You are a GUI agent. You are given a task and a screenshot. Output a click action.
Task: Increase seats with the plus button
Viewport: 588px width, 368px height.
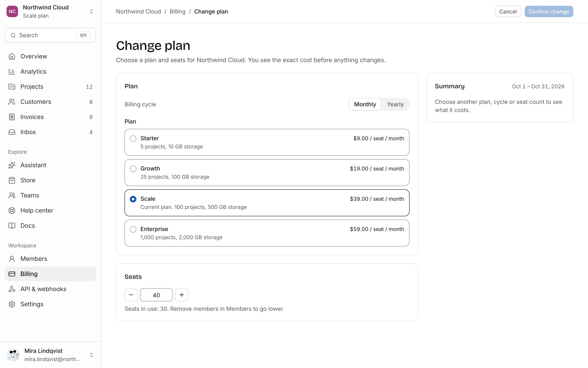tap(182, 295)
